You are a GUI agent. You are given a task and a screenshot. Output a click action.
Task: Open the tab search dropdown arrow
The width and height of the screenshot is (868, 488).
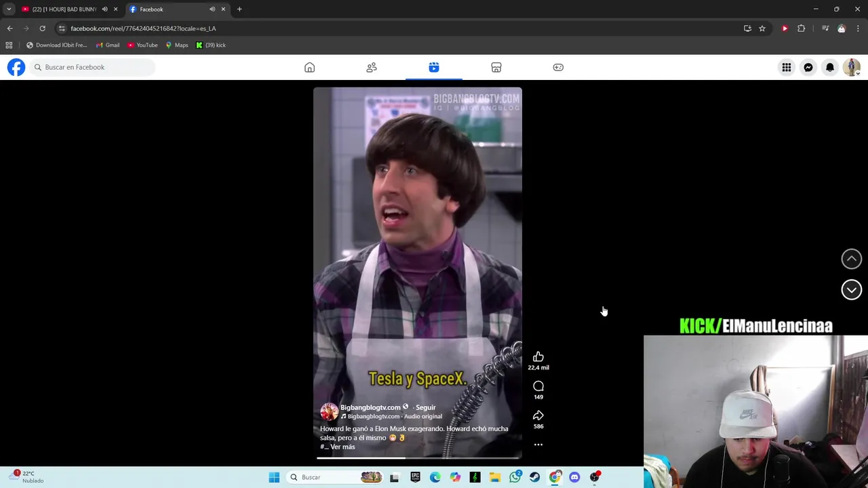point(9,9)
